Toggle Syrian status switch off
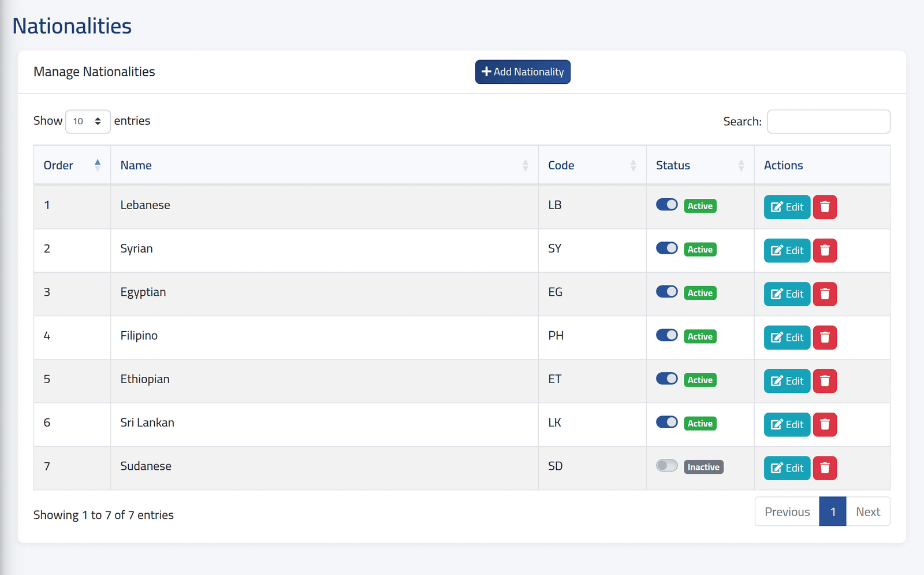 pyautogui.click(x=667, y=248)
